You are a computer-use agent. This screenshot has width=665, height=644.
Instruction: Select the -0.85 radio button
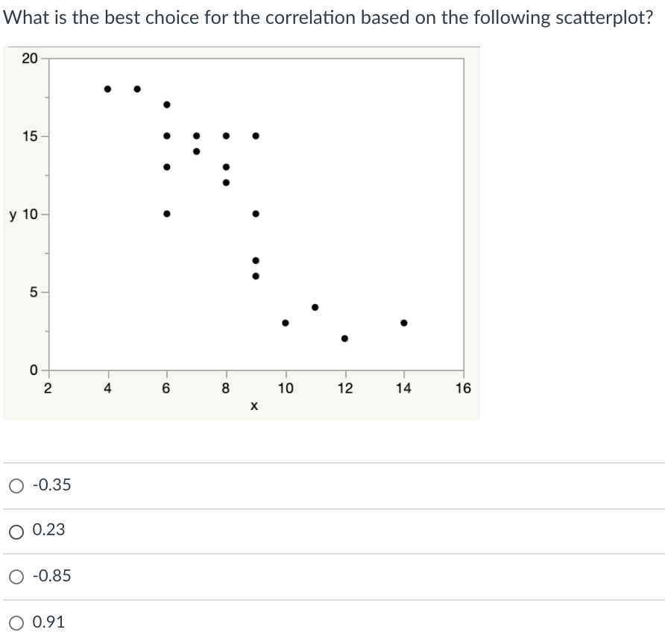[16, 576]
